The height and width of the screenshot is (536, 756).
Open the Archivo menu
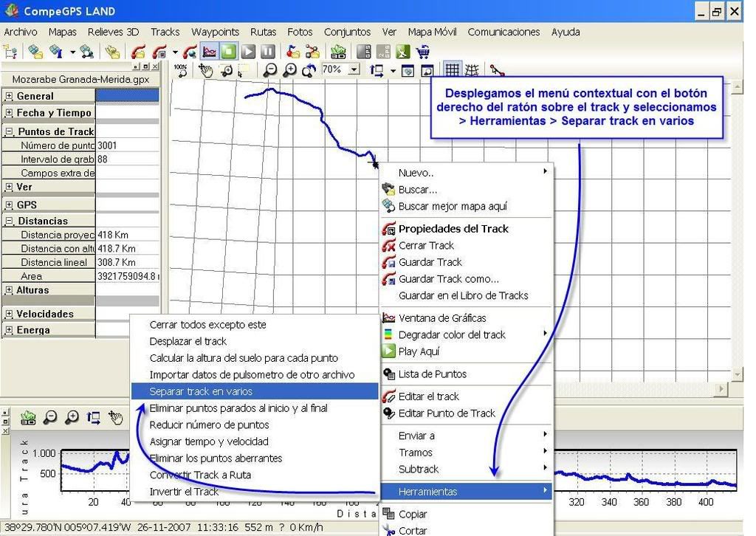pyautogui.click(x=21, y=32)
